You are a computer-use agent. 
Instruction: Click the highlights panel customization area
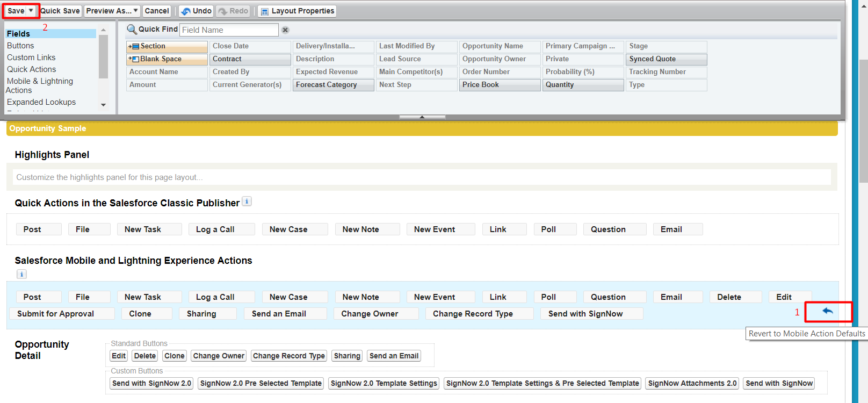click(422, 177)
